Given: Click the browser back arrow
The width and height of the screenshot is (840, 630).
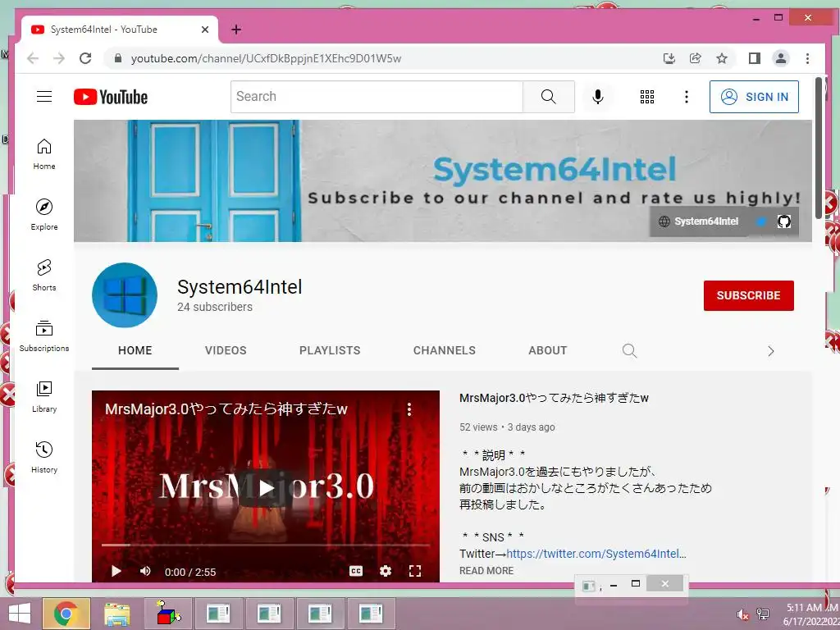Looking at the screenshot, I should (33, 58).
